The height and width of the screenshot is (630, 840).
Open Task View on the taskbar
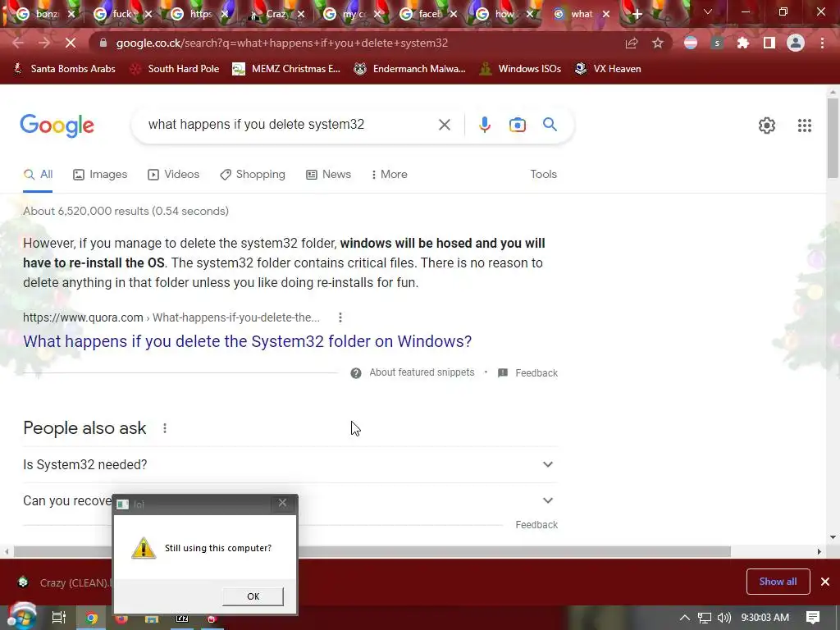pos(59,618)
